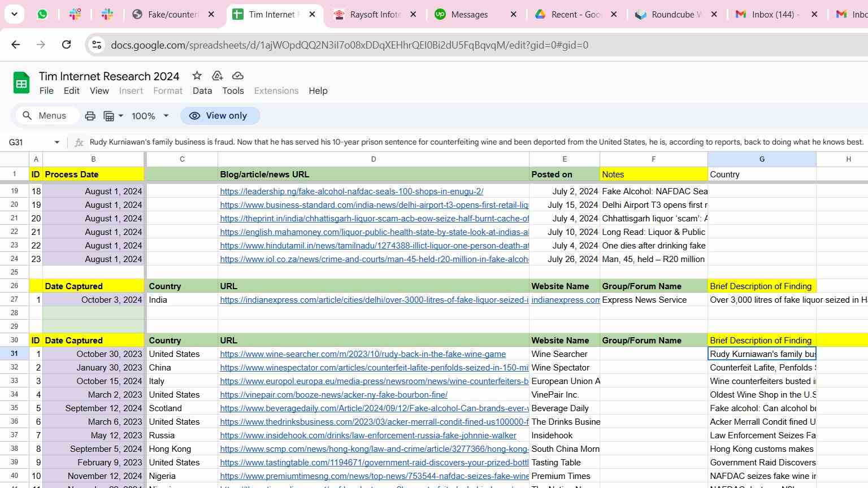Open the wine-searcher.com link in row 31

click(362, 354)
